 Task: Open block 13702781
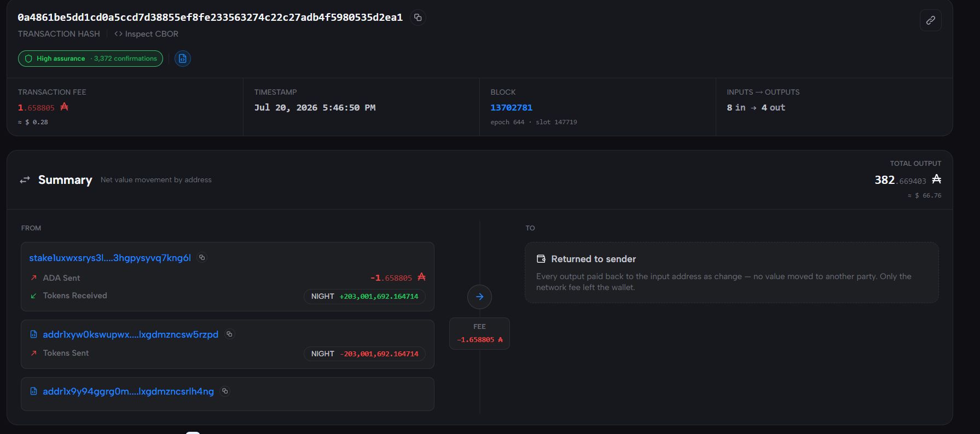(x=511, y=107)
